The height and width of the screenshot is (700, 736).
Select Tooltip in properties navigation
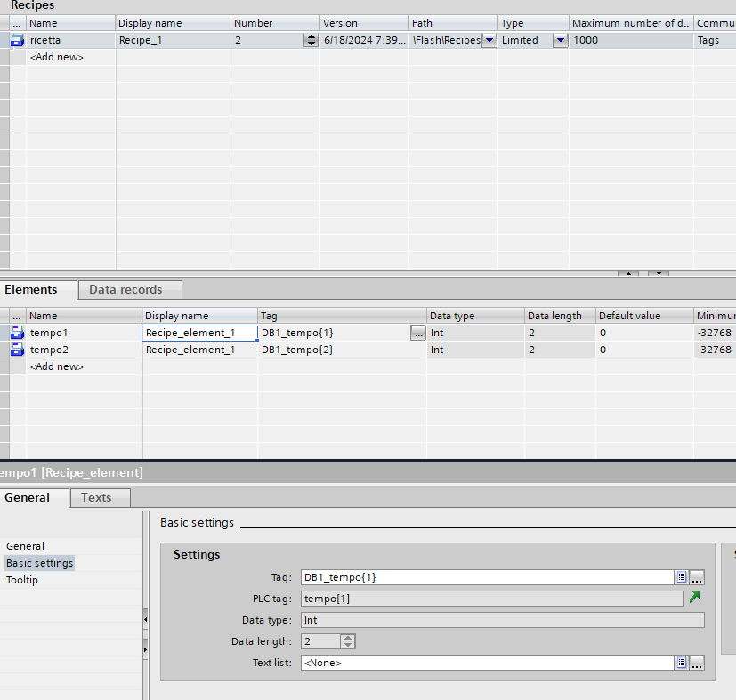(22, 580)
